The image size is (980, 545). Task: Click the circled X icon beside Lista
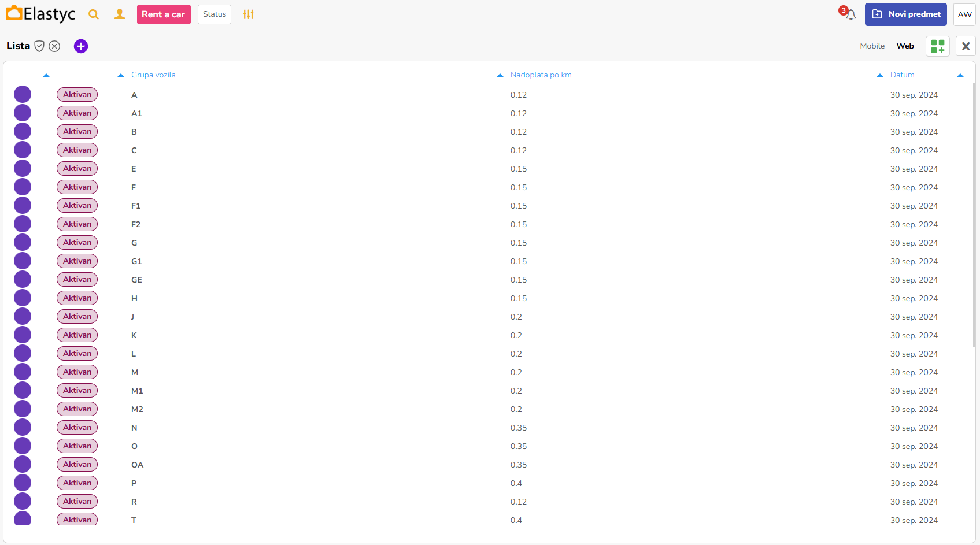54,46
